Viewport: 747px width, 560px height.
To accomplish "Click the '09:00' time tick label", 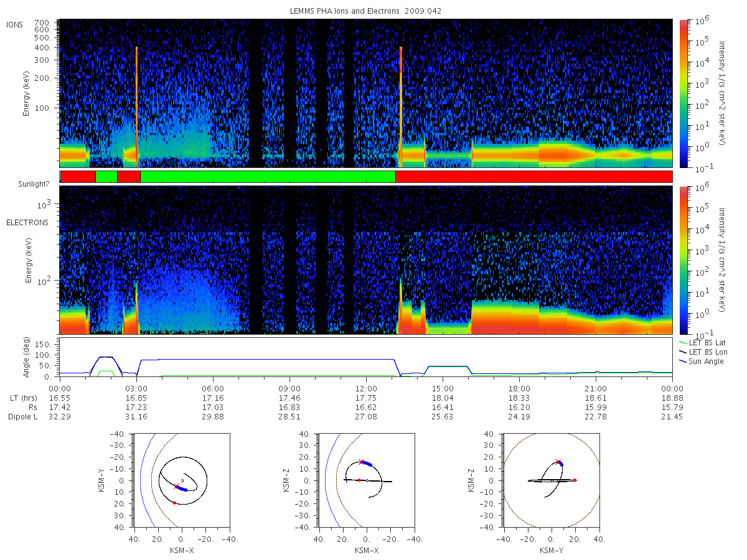I will 289,388.
